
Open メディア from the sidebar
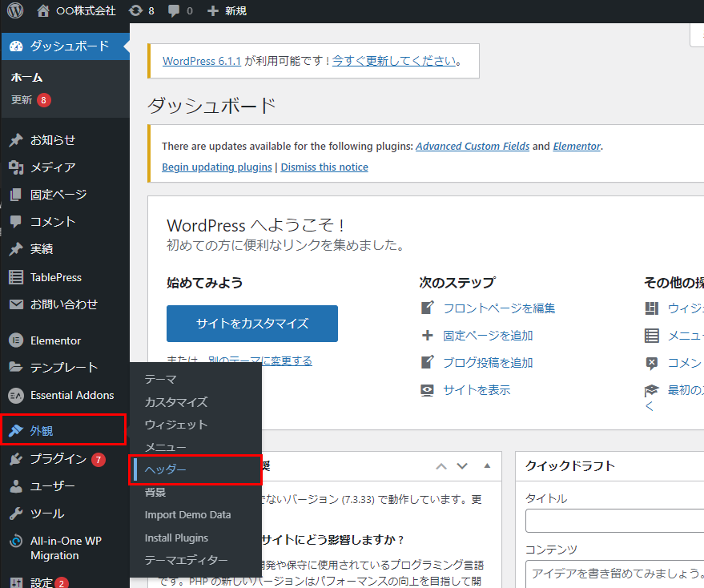pos(53,167)
